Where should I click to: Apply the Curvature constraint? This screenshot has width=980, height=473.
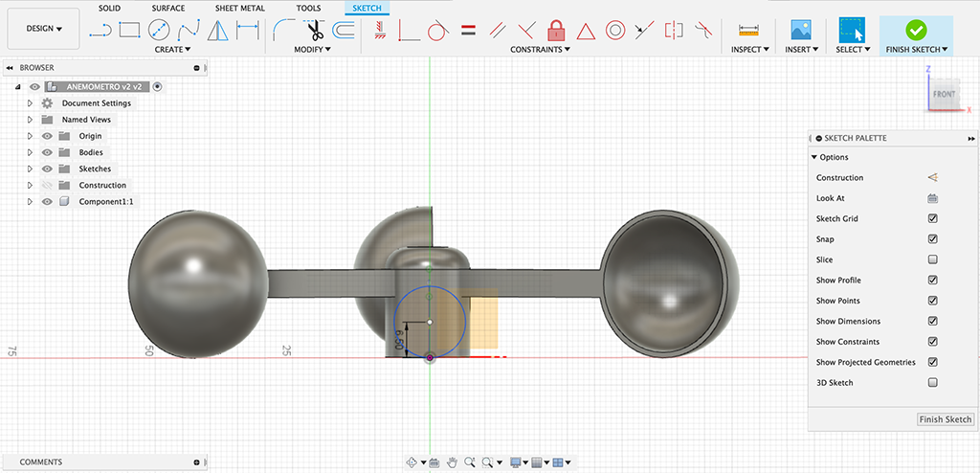(x=703, y=30)
